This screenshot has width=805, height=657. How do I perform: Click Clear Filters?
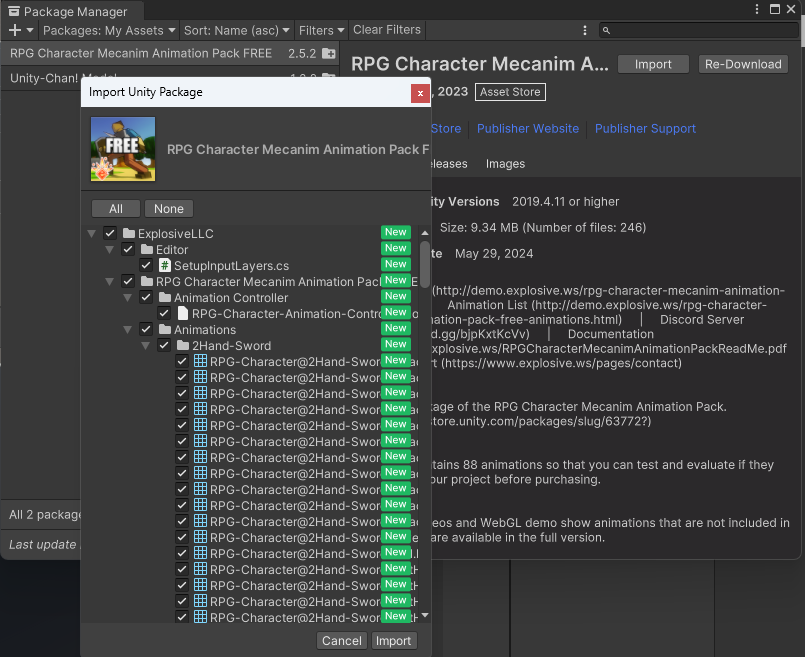pos(387,30)
